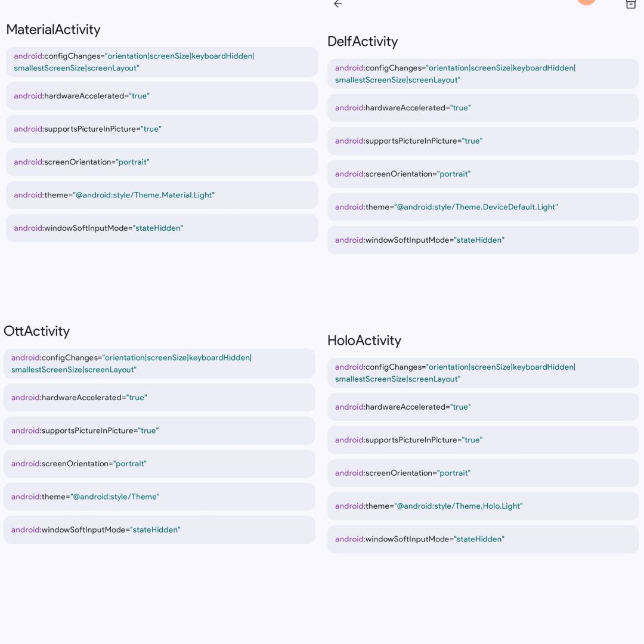The image size is (644, 644).
Task: Select HoloActivity windowSoftInputMode row
Action: pos(483,539)
